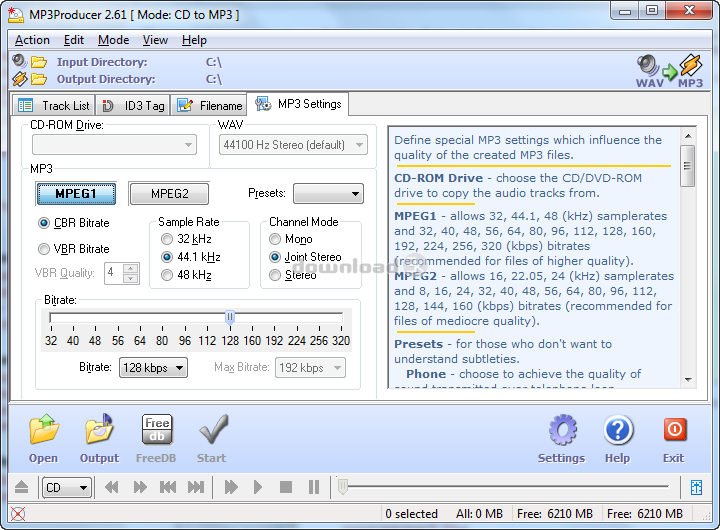The width and height of the screenshot is (720, 530).
Task: Click the Play button
Action: pyautogui.click(x=258, y=487)
